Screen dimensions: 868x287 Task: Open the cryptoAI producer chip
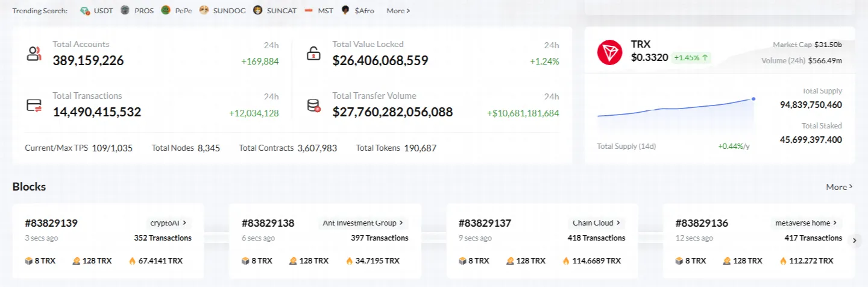click(169, 223)
